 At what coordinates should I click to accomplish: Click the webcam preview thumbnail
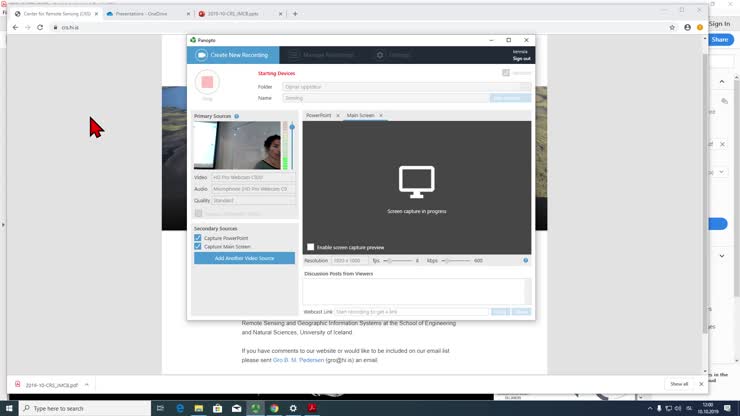coord(237,145)
